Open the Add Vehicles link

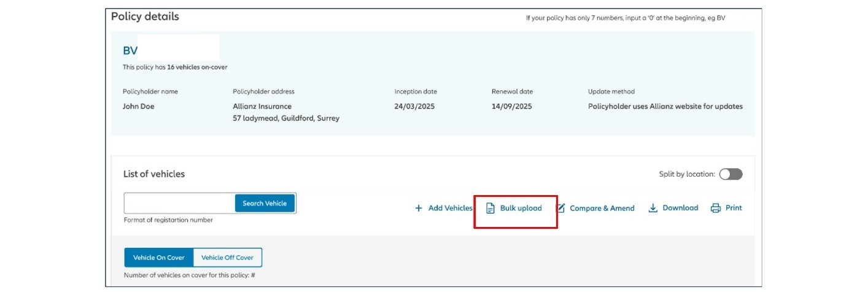pyautogui.click(x=450, y=208)
